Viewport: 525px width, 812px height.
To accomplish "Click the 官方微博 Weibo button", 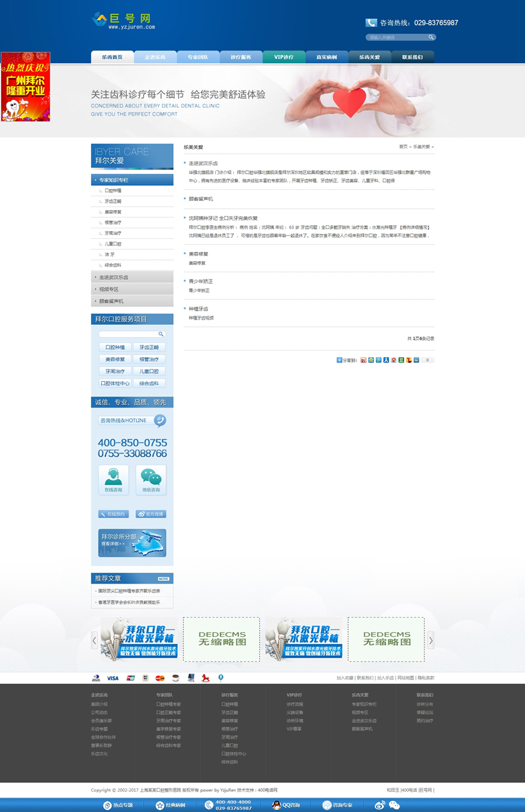I will (150, 514).
